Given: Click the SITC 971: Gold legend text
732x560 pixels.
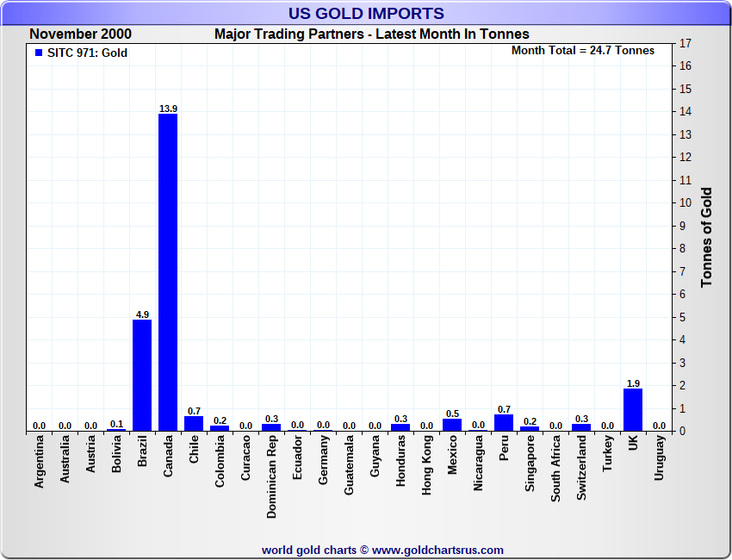Looking at the screenshot, I should pos(87,53).
